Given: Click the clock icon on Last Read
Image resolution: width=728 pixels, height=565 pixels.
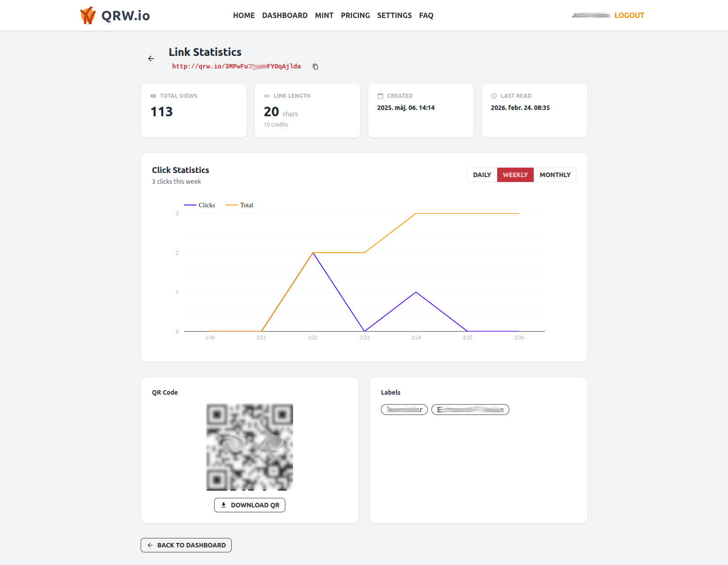Looking at the screenshot, I should tap(494, 96).
